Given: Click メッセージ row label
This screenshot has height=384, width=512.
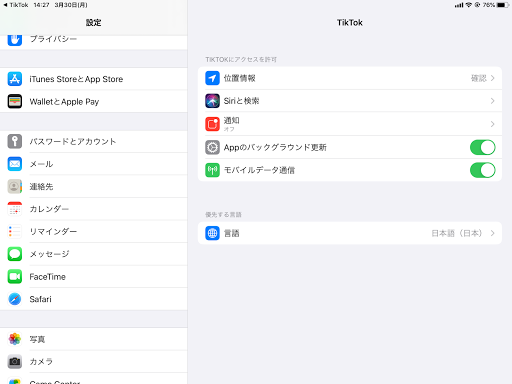Looking at the screenshot, I should click(x=49, y=254).
